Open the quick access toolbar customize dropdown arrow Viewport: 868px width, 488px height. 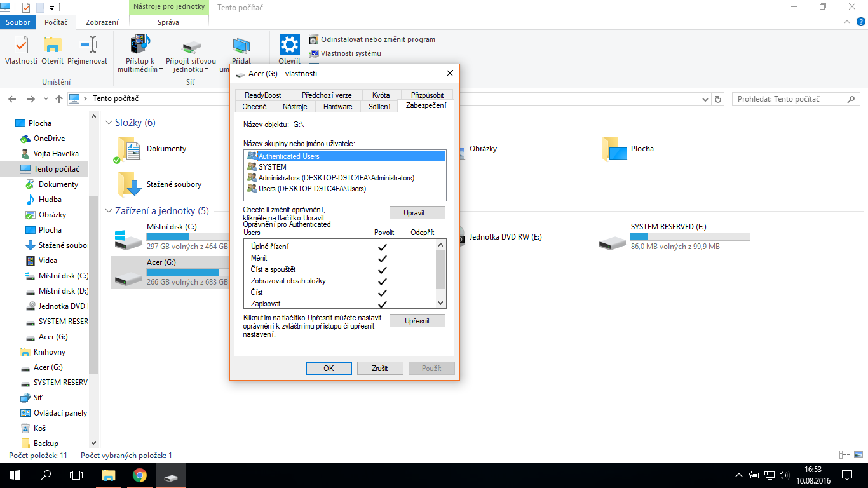pyautogui.click(x=51, y=8)
